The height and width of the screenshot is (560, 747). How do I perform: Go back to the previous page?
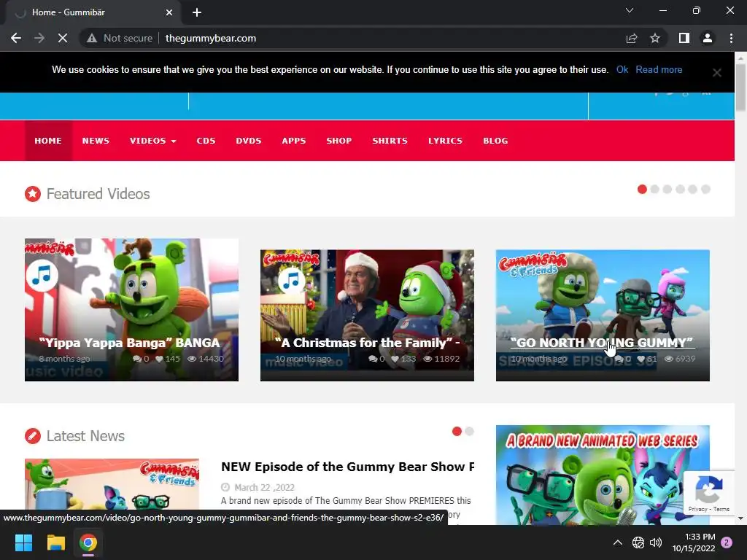point(16,38)
